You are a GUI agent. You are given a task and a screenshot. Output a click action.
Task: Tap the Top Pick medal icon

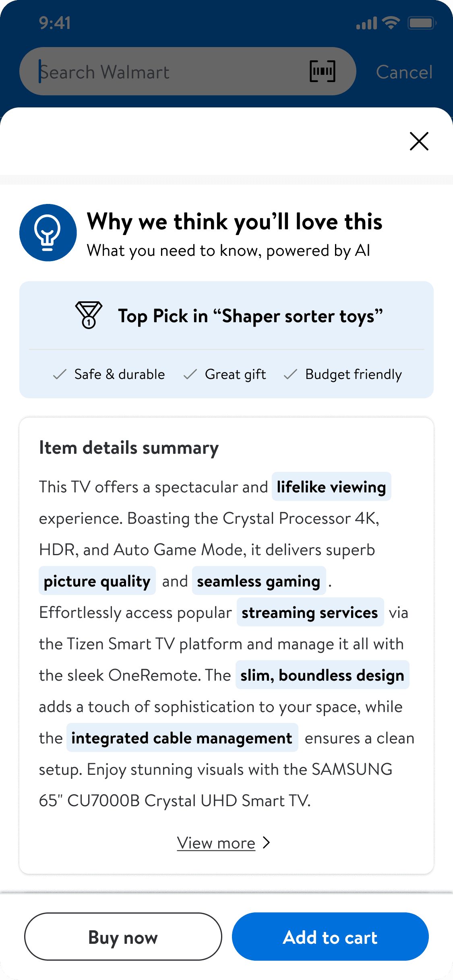pos(89,315)
